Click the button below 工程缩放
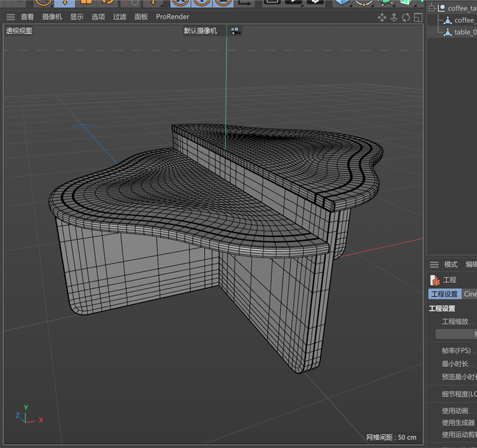The height and width of the screenshot is (448, 477). coord(456,334)
